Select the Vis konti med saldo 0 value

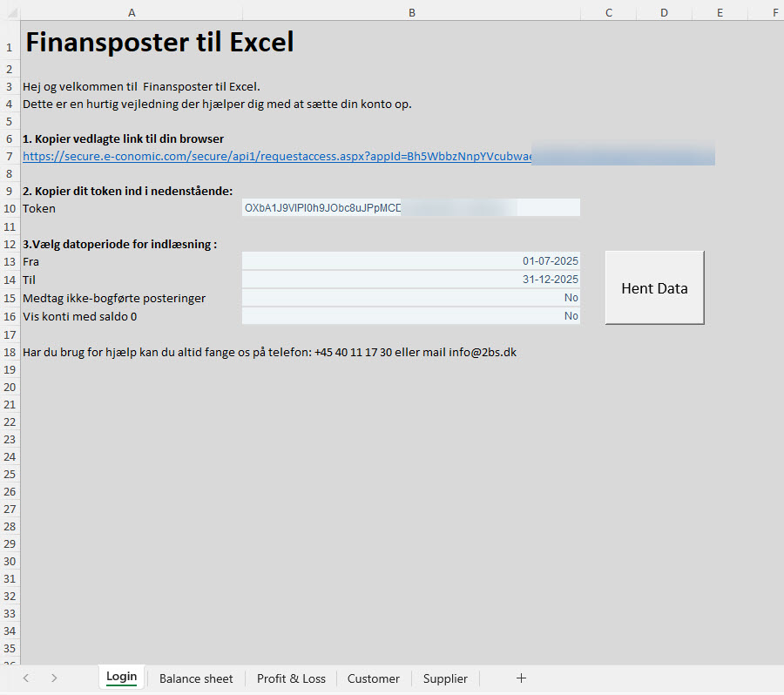click(x=410, y=316)
